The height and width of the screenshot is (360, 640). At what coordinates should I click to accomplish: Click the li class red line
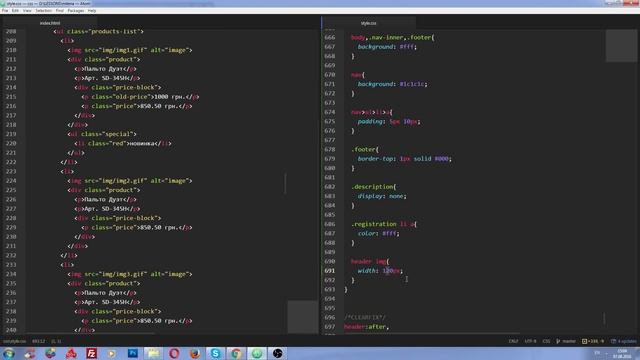pos(123,143)
